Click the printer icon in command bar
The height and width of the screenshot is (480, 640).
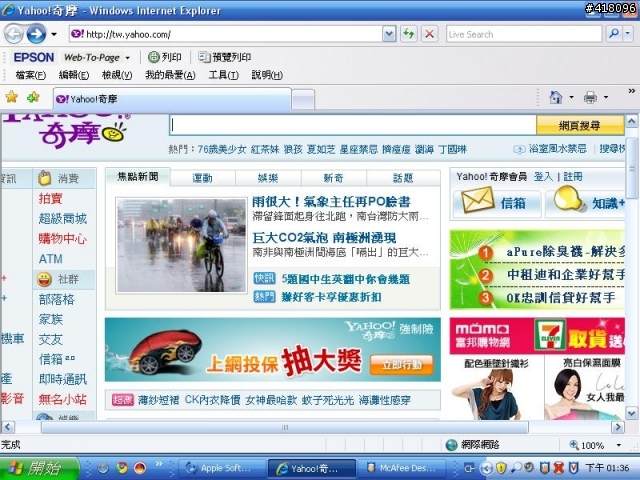590,98
